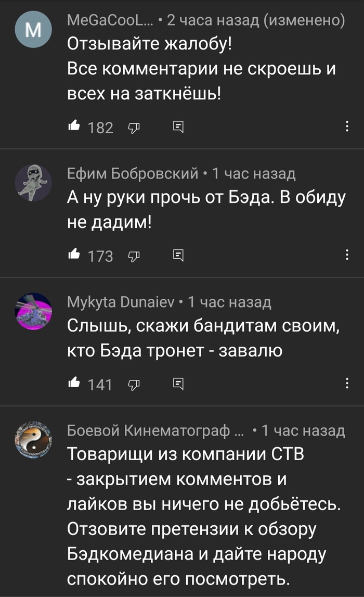Dislike Ефим Бобровский's comment

[134, 256]
